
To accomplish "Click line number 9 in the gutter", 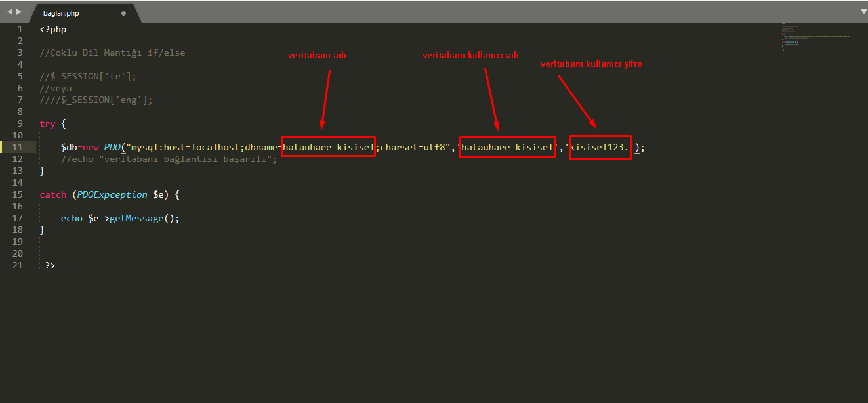I will tap(20, 123).
